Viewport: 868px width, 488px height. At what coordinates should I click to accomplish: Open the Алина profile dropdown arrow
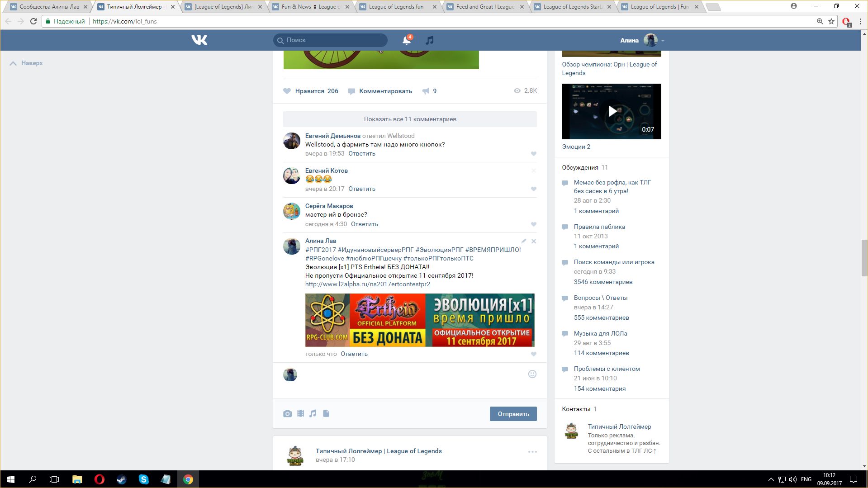tap(663, 41)
